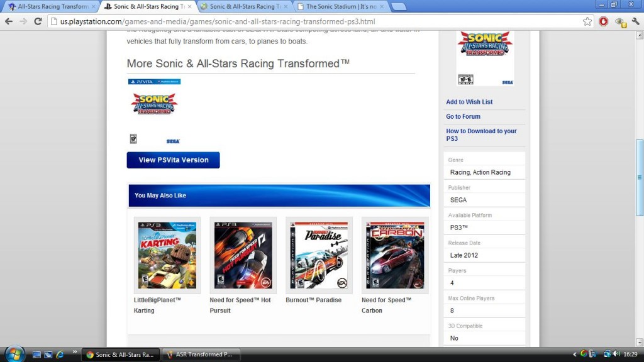Expand the quick launch overflow chevron
Viewport: 644px width, 362px height.
tap(74, 352)
